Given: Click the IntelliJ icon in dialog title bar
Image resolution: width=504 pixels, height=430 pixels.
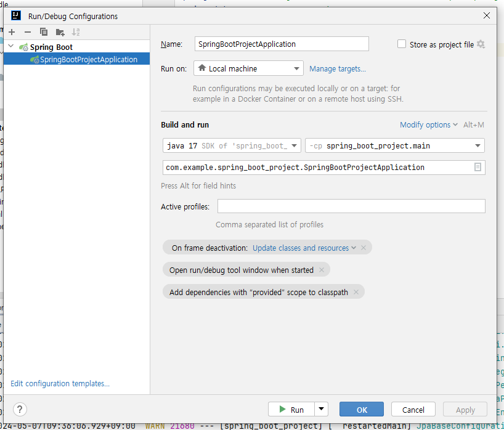Looking at the screenshot, I should click(x=16, y=15).
